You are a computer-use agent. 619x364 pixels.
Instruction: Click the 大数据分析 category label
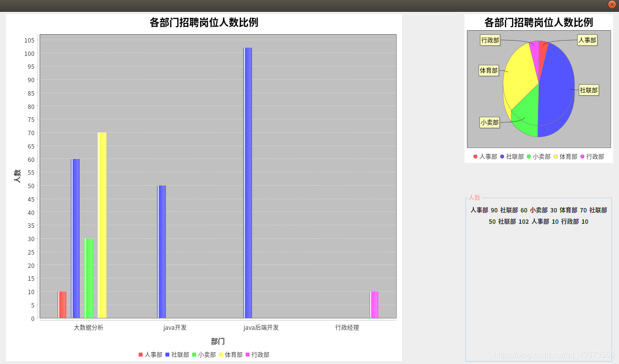coord(89,328)
